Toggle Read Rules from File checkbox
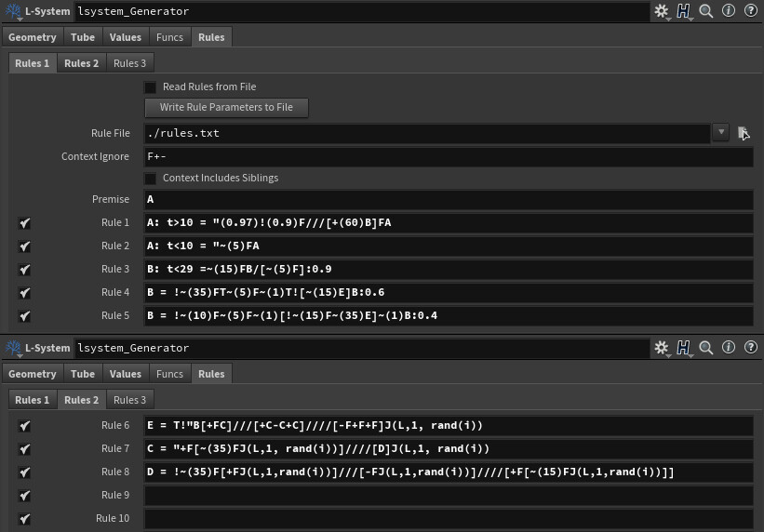Screen dimensions: 764x532 tap(150, 87)
